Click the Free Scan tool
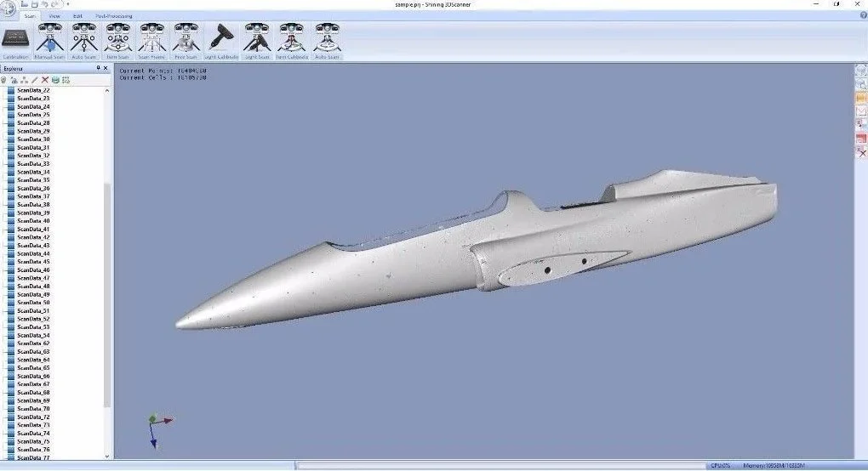868x471 pixels. (x=186, y=41)
